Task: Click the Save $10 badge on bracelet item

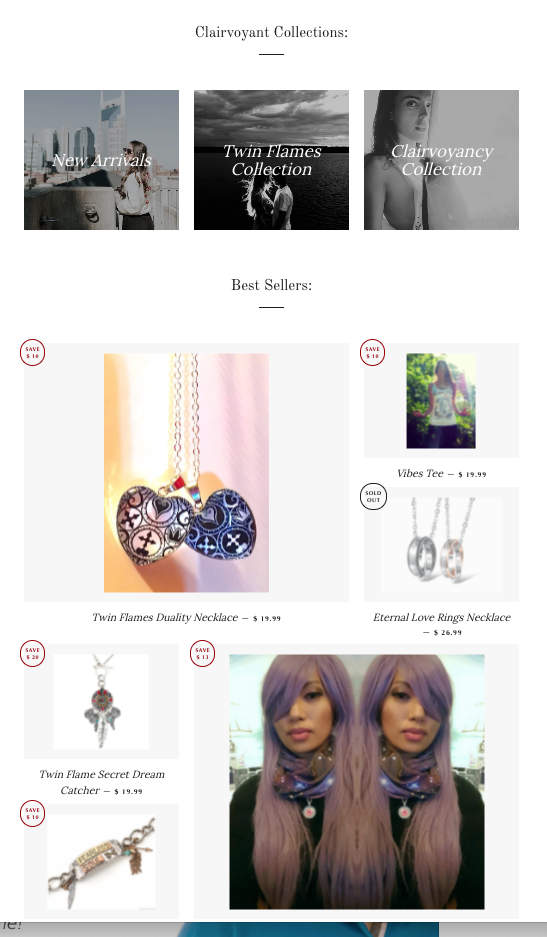Action: click(32, 813)
